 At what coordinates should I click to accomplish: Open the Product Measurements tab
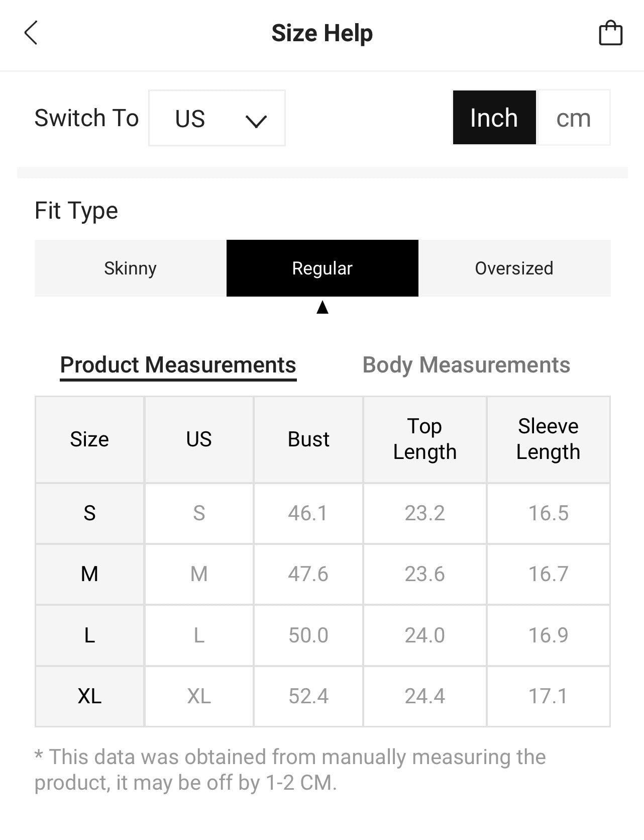(178, 365)
